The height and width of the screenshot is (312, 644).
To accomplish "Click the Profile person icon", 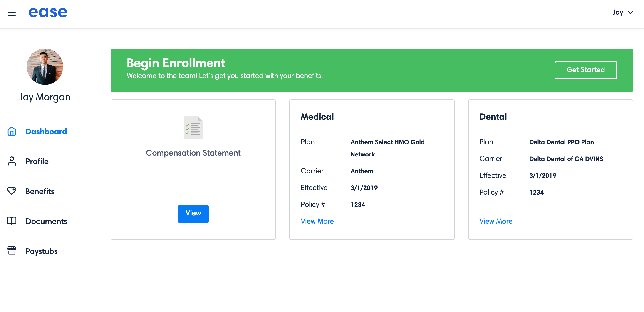I will [12, 161].
